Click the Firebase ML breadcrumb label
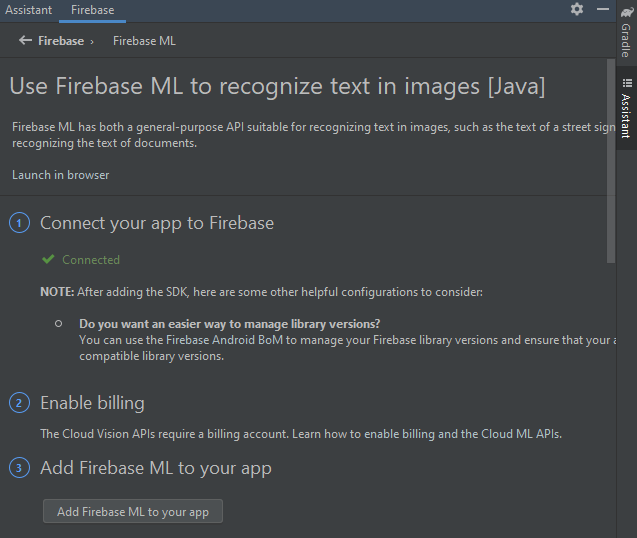637x538 pixels. (144, 41)
